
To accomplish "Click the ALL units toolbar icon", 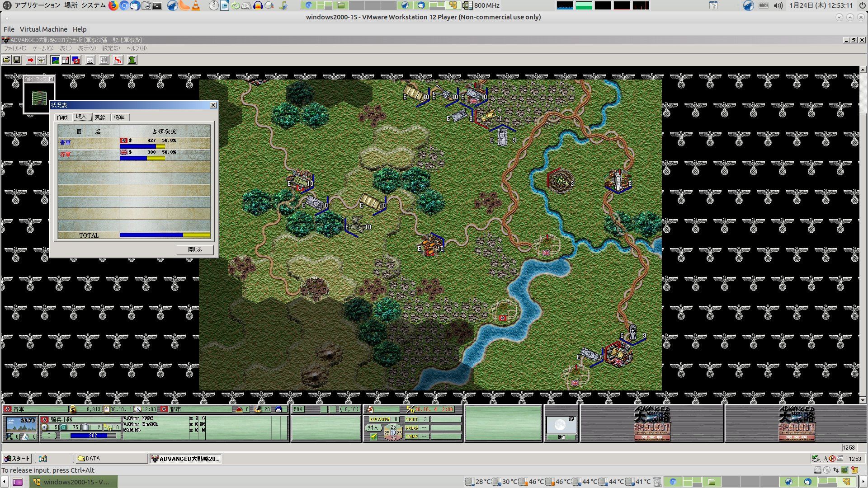I will click(104, 60).
